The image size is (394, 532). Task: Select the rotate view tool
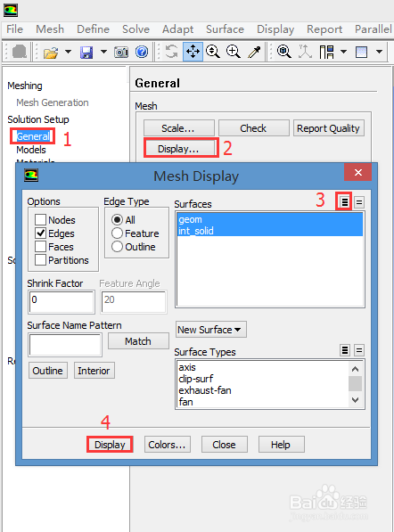tap(172, 52)
